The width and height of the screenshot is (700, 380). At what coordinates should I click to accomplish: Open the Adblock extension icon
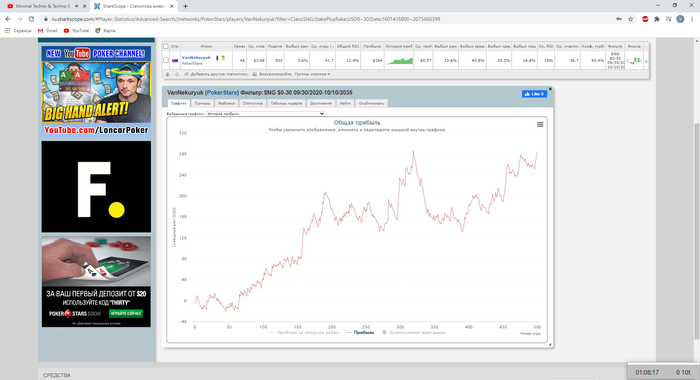[645, 19]
